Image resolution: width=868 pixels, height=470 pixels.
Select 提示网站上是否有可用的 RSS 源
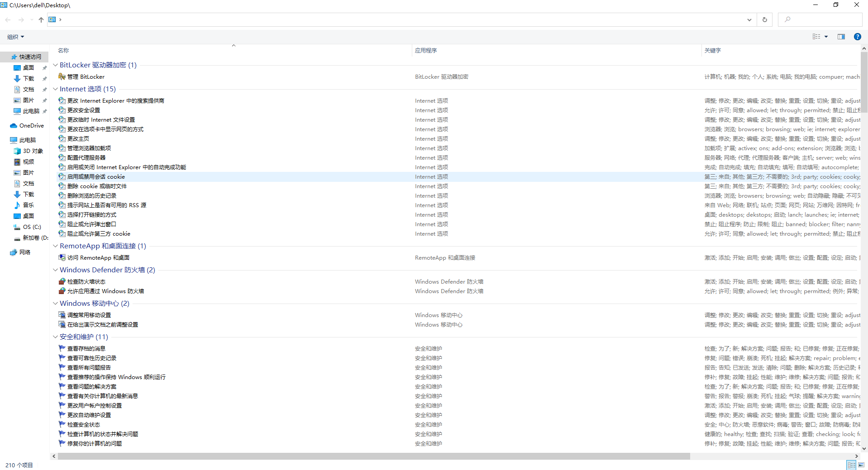(x=107, y=205)
